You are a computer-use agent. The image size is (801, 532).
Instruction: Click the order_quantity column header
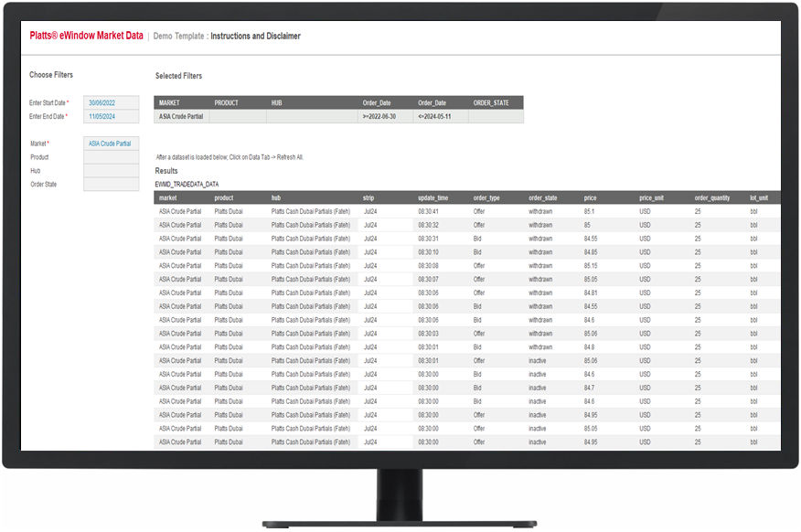[712, 197]
